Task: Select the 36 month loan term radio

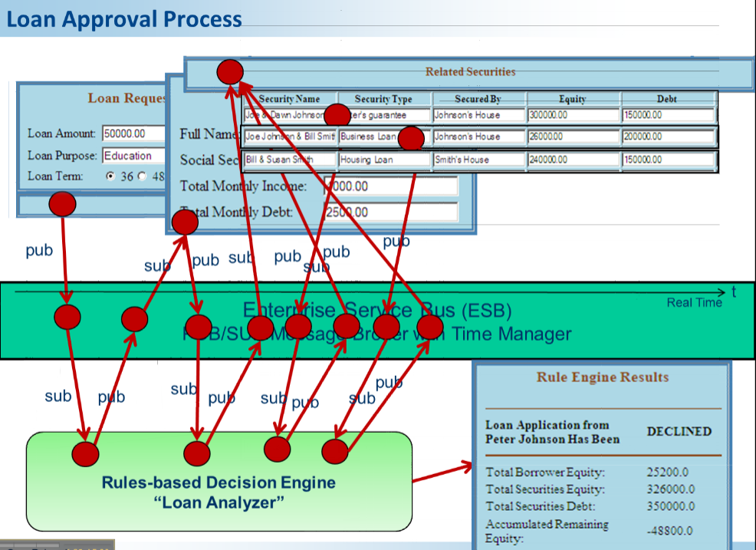Action: point(110,176)
